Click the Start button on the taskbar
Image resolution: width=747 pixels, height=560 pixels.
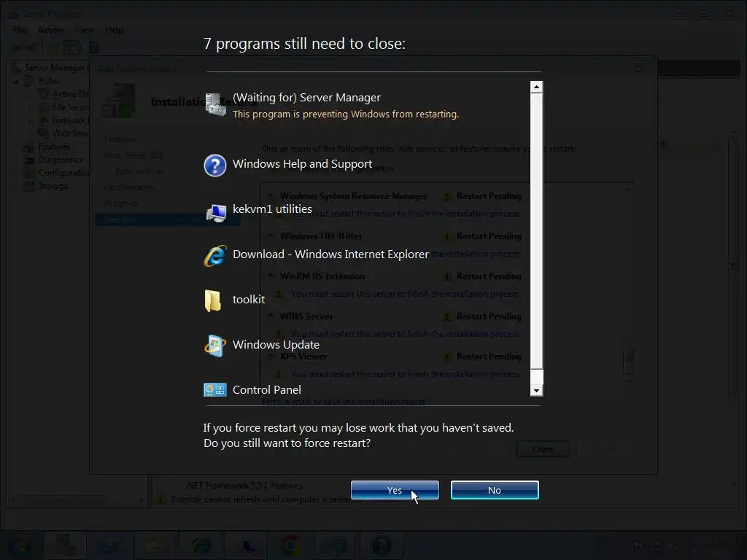click(20, 545)
